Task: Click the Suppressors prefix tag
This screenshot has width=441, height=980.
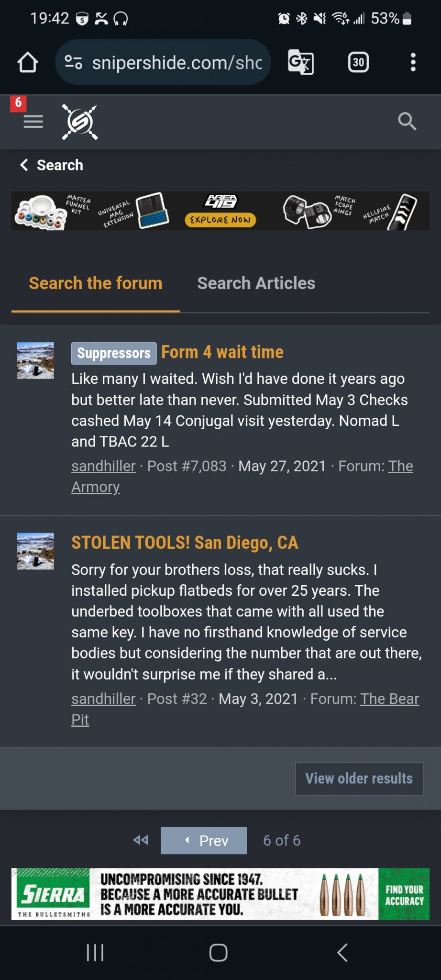Action: tap(114, 353)
